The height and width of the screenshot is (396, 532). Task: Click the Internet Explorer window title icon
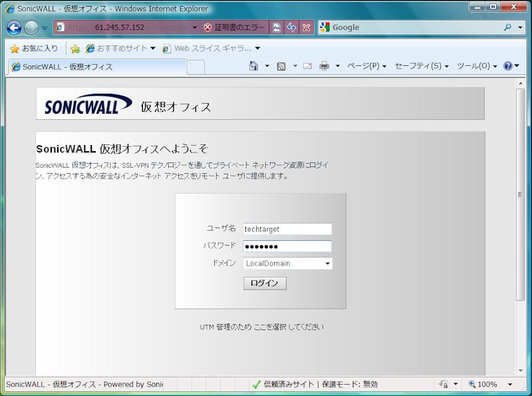[x=10, y=9]
